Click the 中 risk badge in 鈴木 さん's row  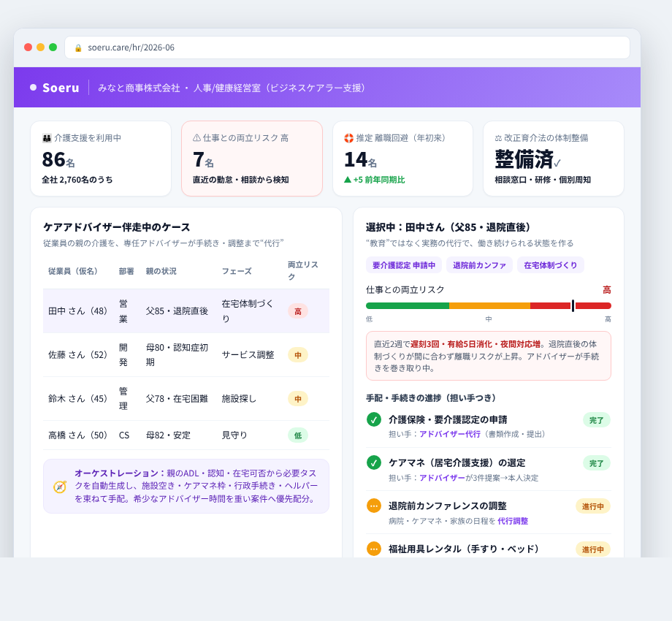click(298, 399)
